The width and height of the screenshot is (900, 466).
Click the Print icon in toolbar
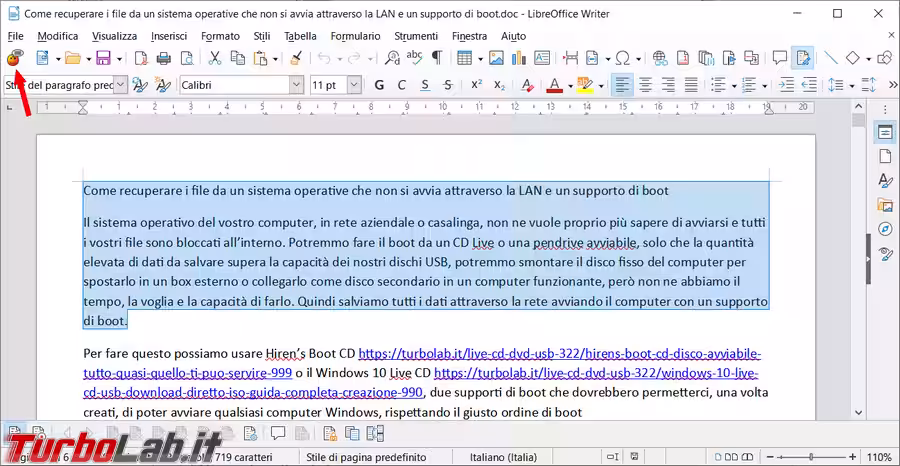coord(163,58)
